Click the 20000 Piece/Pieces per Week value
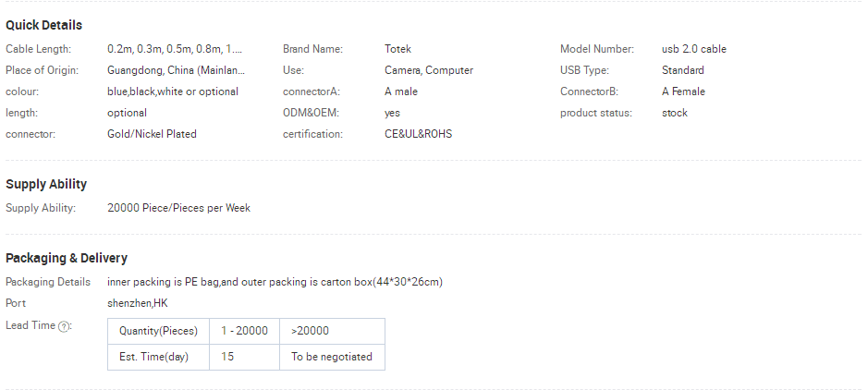 [178, 208]
